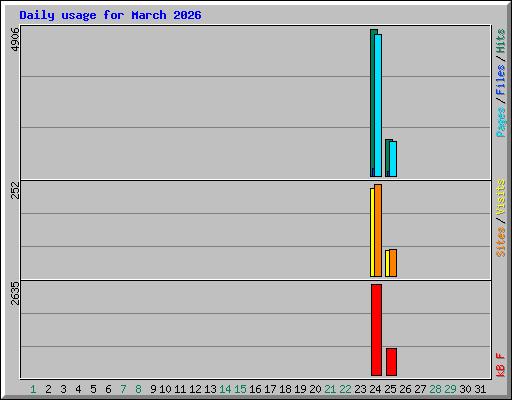Click the red KBytes bar for day 25

point(391,362)
